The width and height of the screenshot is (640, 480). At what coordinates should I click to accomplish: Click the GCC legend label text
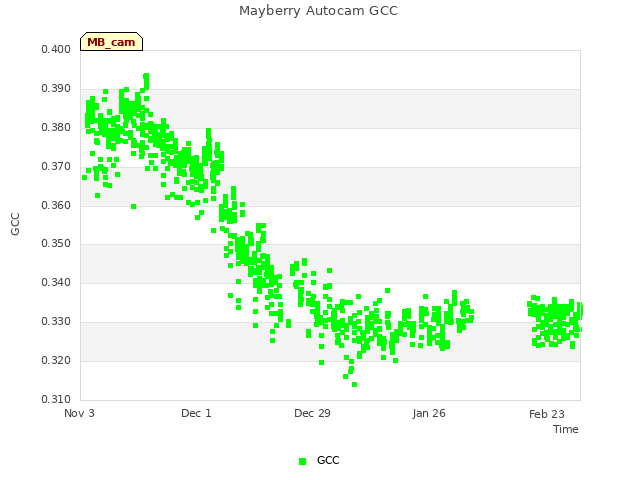[x=328, y=460]
